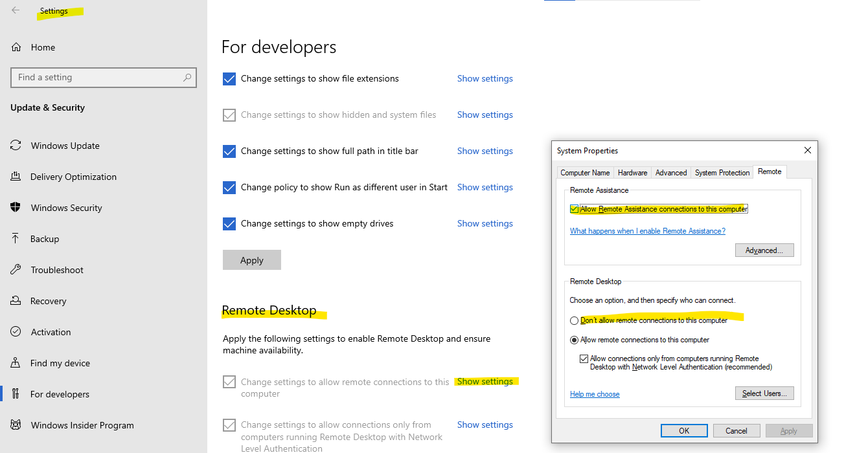Click the Delivery Optimization icon
868x453 pixels.
pos(16,177)
